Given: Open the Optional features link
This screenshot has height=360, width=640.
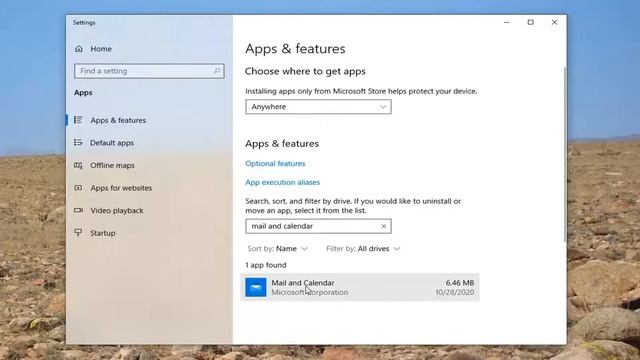Looking at the screenshot, I should tap(275, 163).
